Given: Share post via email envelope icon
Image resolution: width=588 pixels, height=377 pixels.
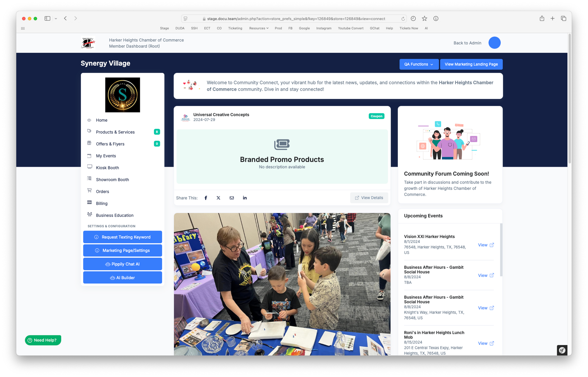Looking at the screenshot, I should point(232,198).
